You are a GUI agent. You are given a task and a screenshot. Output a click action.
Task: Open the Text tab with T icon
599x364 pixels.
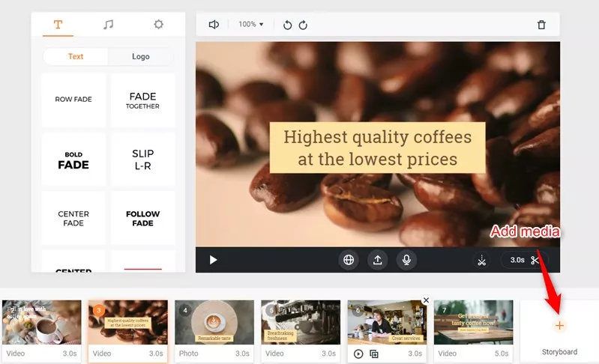coord(58,25)
